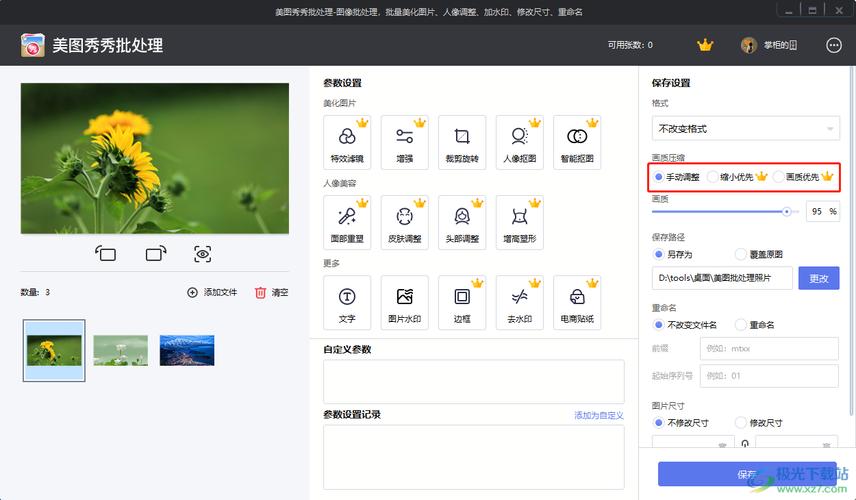Open the 人像抠图 portrait cutout tool

click(x=519, y=141)
